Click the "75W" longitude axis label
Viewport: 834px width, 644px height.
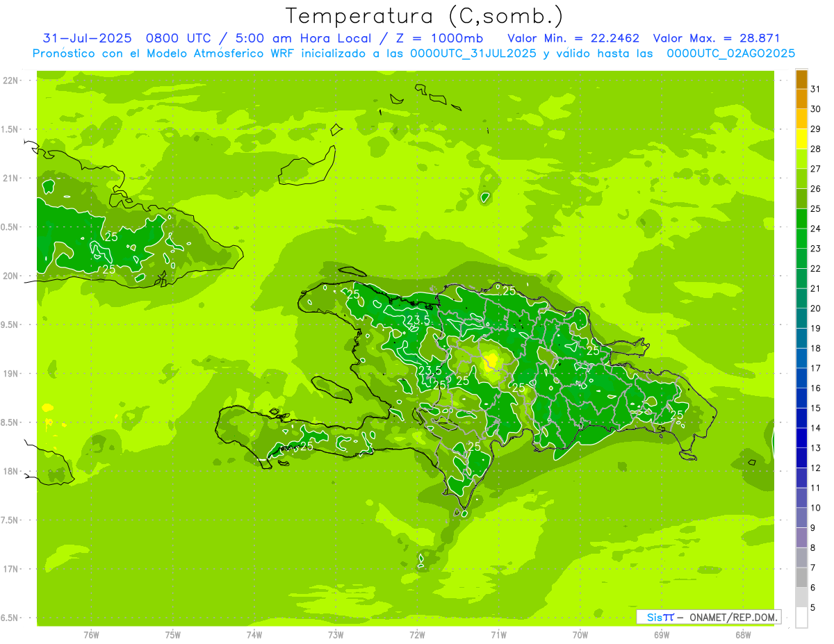point(173,634)
